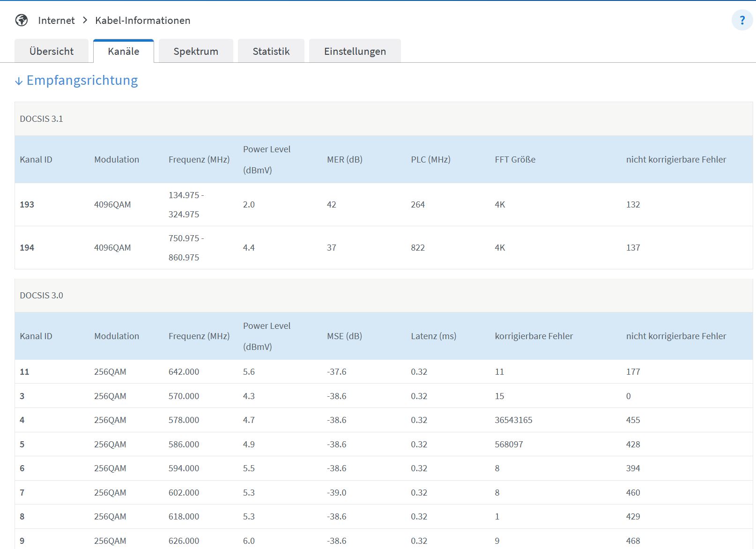Click the Empfangsrichtung heading
The width and height of the screenshot is (756, 549).
[82, 81]
